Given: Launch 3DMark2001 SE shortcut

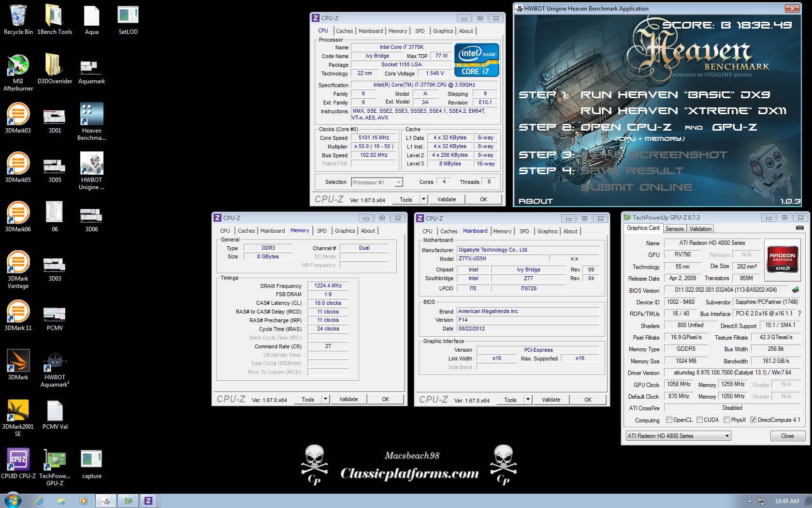Looking at the screenshot, I should (18, 418).
